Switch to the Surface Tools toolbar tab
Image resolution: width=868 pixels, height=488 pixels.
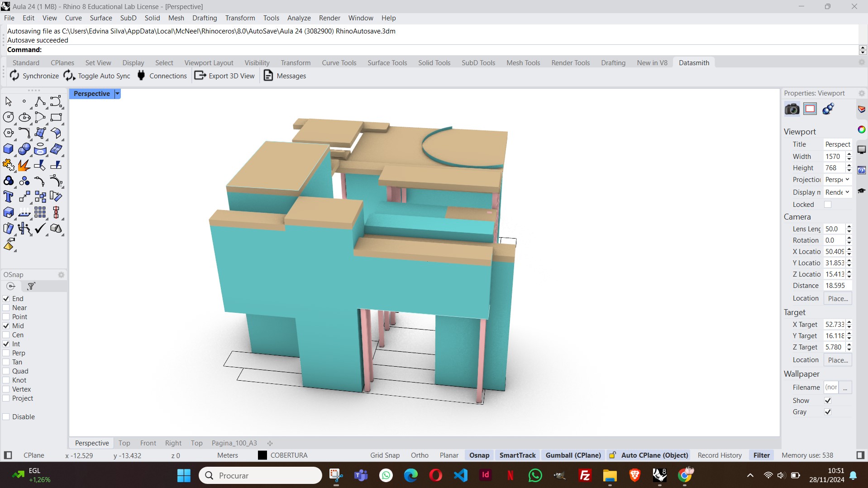point(387,63)
